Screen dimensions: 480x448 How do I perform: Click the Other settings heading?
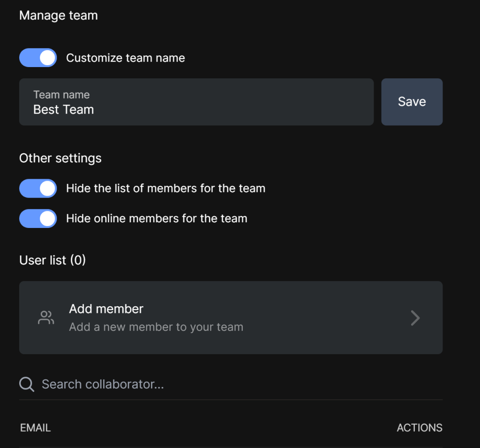[x=60, y=159]
